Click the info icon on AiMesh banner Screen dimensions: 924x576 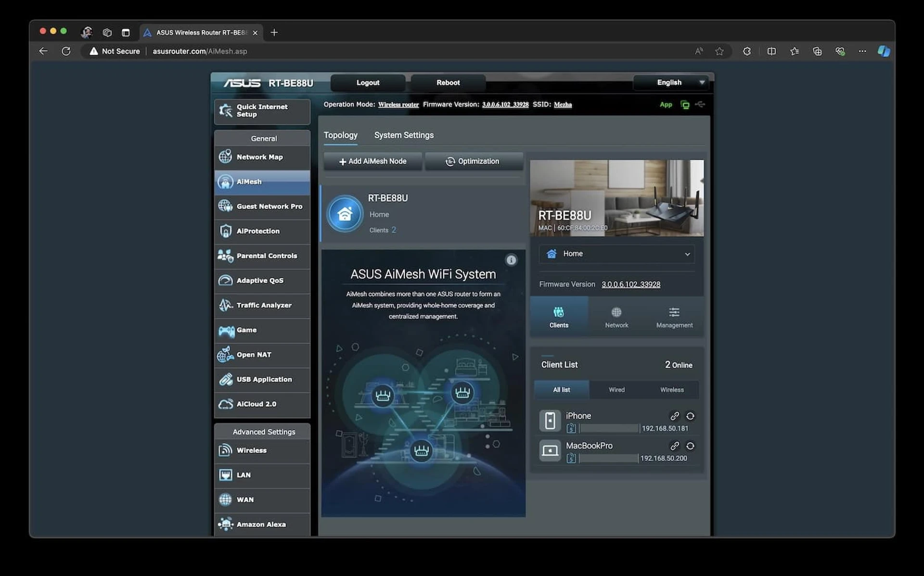(x=511, y=260)
